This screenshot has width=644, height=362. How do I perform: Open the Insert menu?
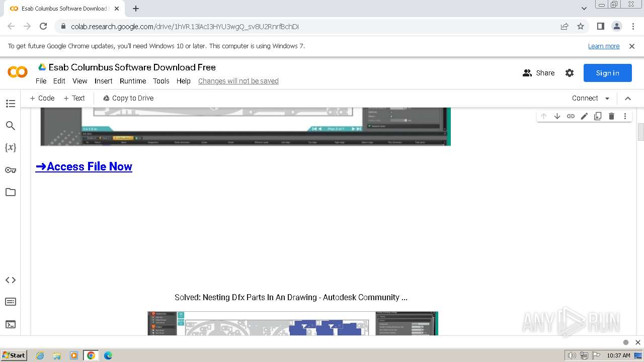pos(104,81)
